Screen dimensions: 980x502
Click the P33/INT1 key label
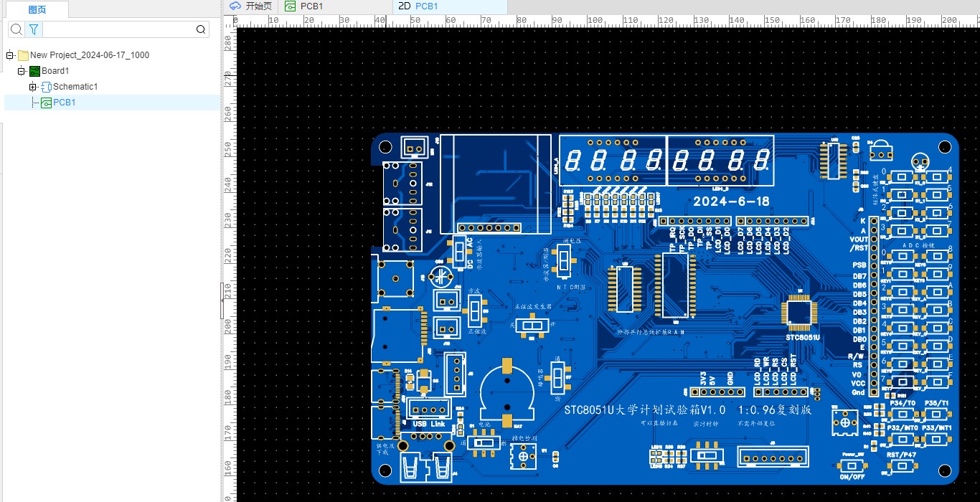937,427
